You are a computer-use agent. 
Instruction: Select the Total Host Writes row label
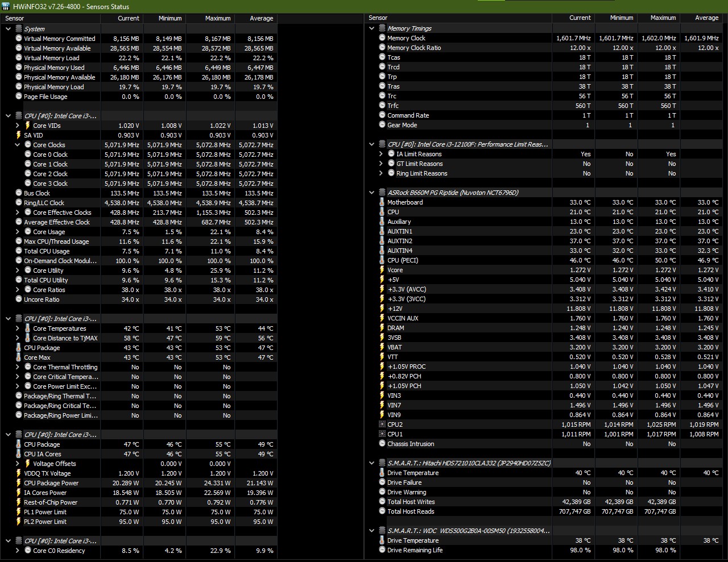tap(411, 501)
